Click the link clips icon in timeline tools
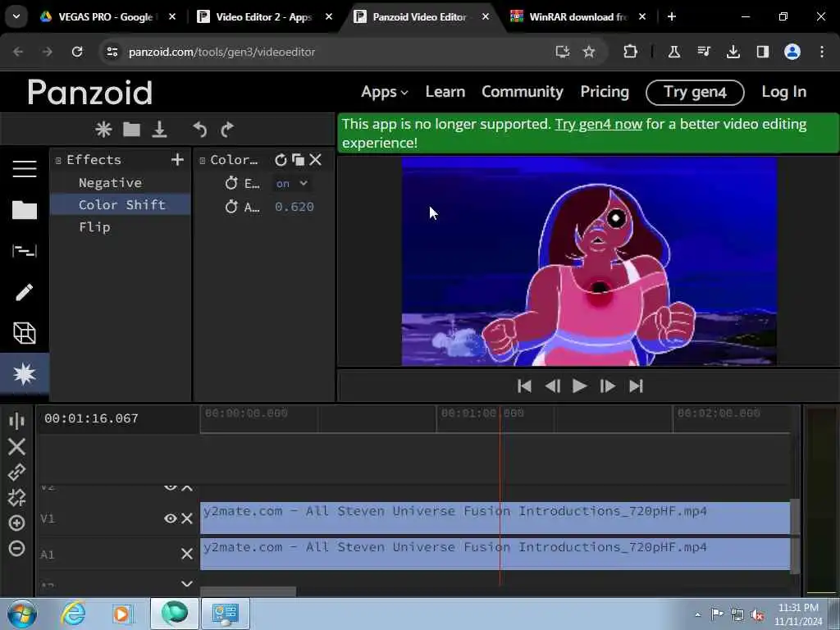Image resolution: width=840 pixels, height=630 pixels. pos(16,472)
